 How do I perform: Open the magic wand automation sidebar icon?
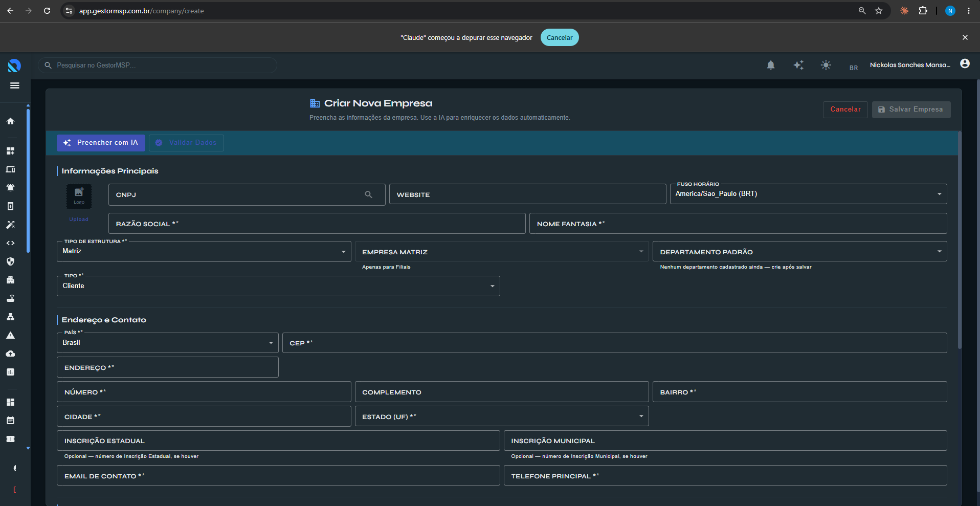point(10,225)
